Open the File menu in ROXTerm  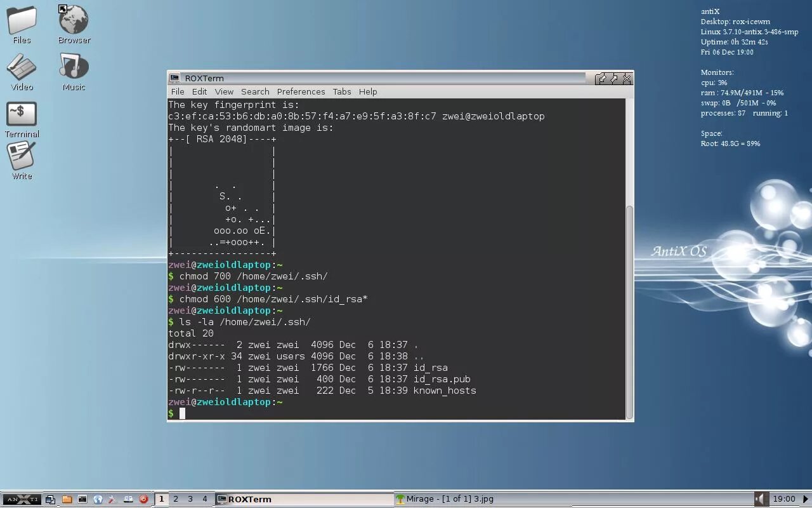(x=178, y=91)
